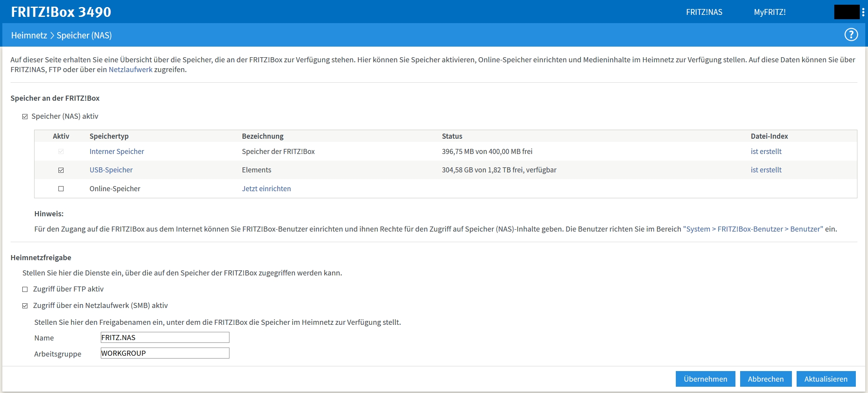Click the Hinweis: heading
This screenshot has height=393, width=868.
point(49,214)
